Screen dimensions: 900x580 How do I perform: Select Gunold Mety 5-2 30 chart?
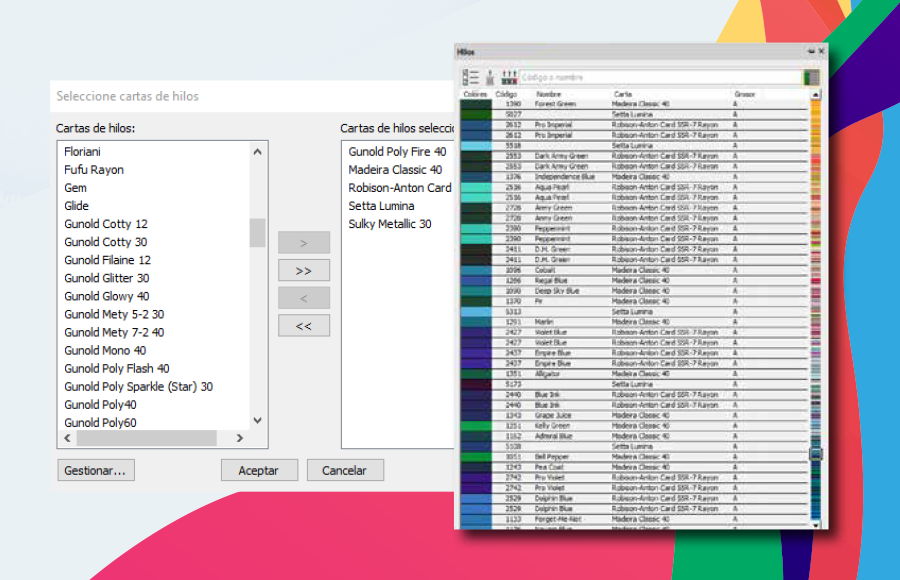[x=114, y=314]
